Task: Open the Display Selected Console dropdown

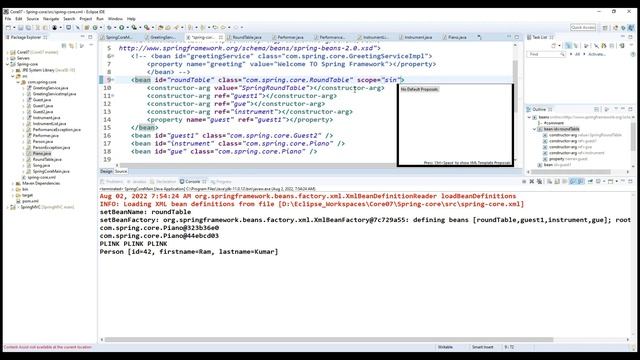Action: [603, 181]
